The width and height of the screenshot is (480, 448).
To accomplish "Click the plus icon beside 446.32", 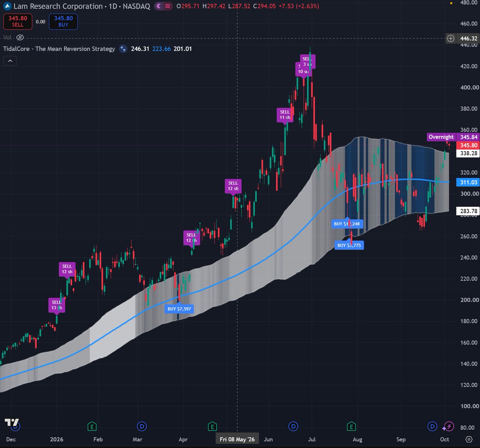I will tap(451, 38).
